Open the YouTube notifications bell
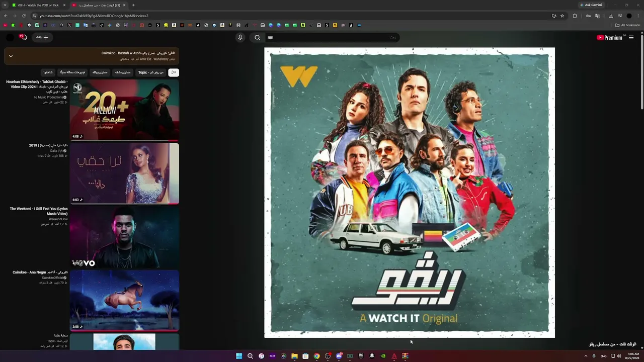The height and width of the screenshot is (362, 644). click(x=23, y=37)
